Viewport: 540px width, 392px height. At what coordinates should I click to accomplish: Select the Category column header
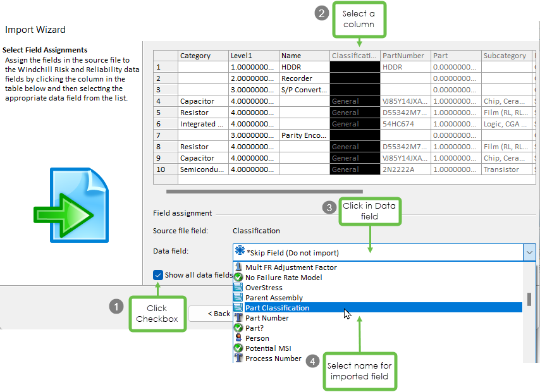[203, 56]
